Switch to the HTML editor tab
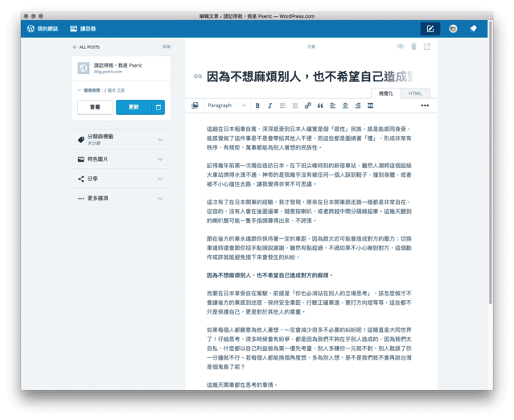514x420 pixels. click(414, 93)
